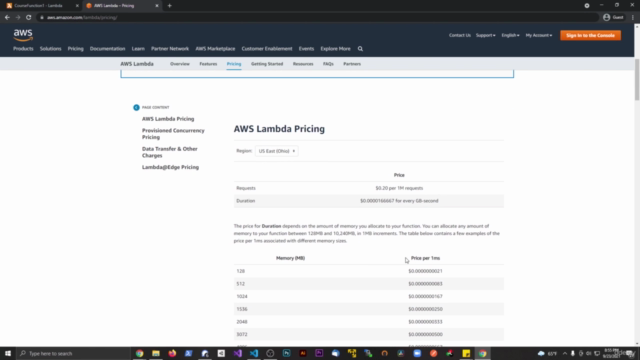Open the Documentation menu
The width and height of the screenshot is (640, 360).
coord(107,49)
